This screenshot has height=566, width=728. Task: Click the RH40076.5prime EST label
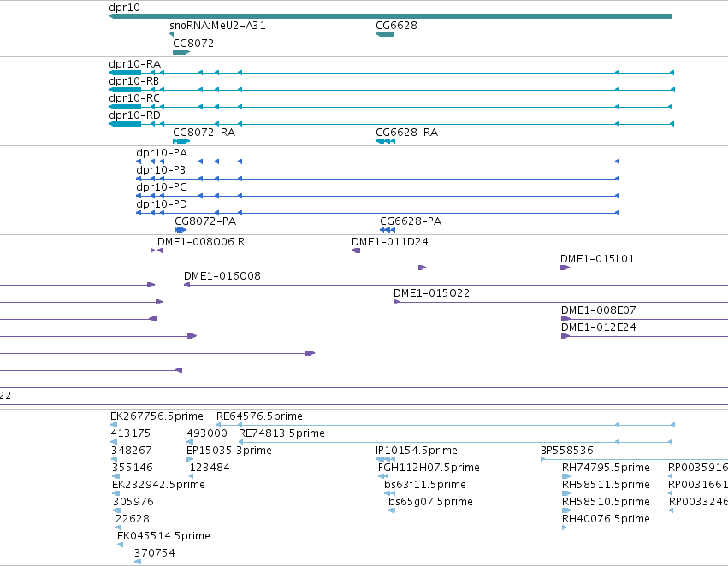[x=606, y=519]
